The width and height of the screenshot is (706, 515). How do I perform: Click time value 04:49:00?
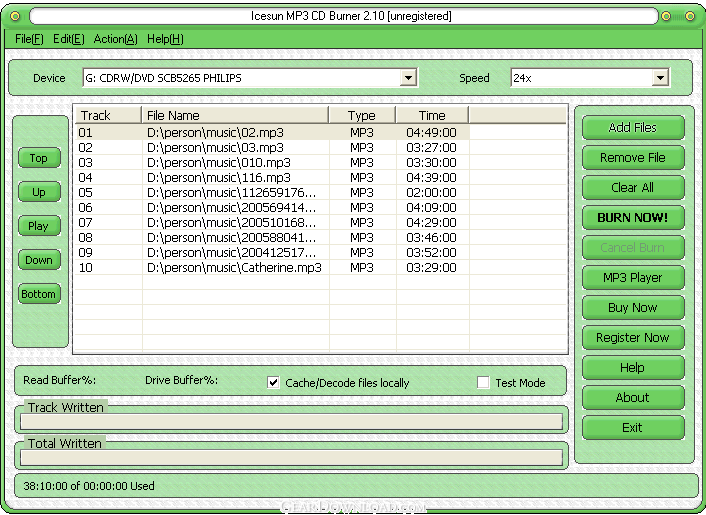(x=431, y=132)
